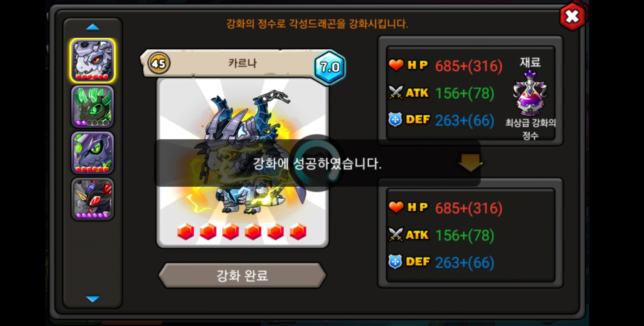The height and width of the screenshot is (326, 644).
Task: Tap the ATK swords icon in bottom stats
Action: pyautogui.click(x=396, y=235)
